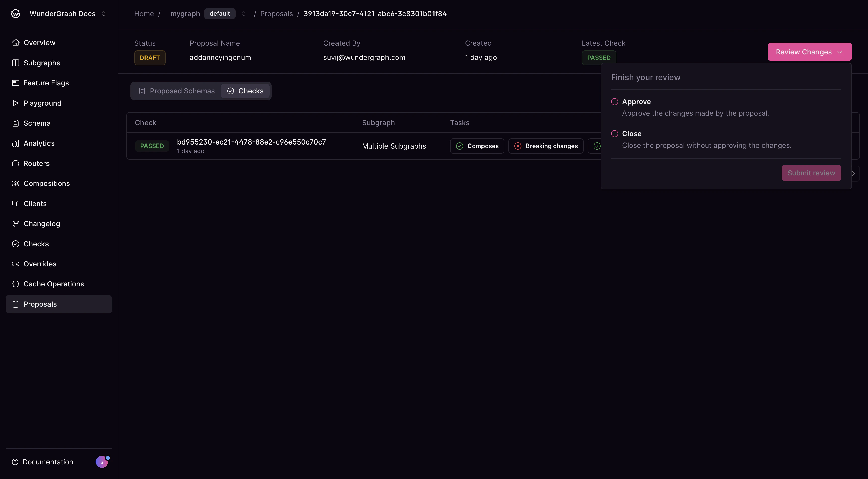
Task: Open the Playground from sidebar icon
Action: point(16,103)
